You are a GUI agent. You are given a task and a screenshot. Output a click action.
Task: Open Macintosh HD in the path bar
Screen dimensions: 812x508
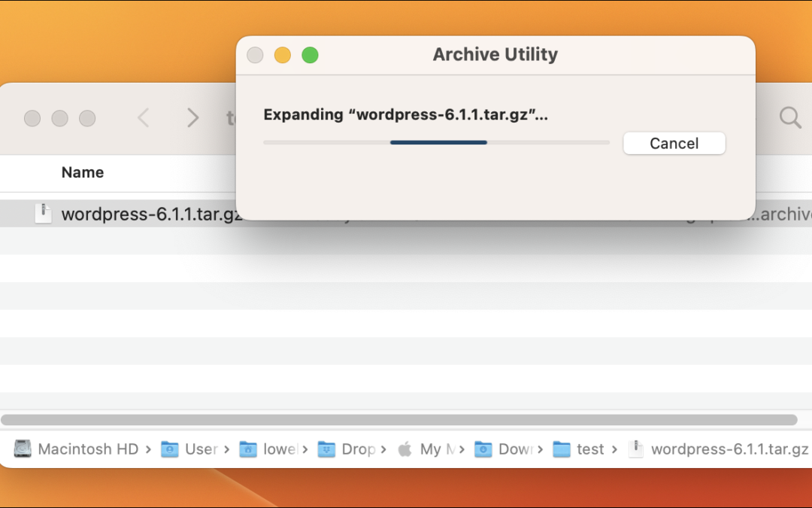pyautogui.click(x=76, y=449)
